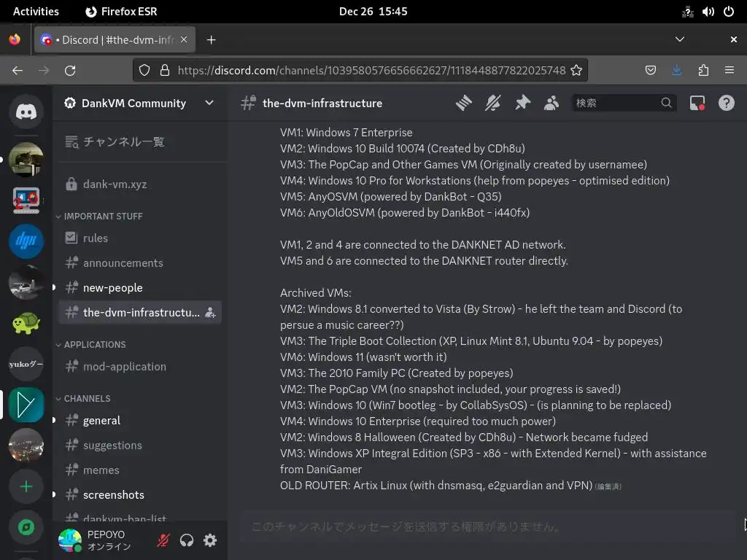Viewport: 747px width, 560px height.
Task: Open the announcements channel
Action: point(139,262)
